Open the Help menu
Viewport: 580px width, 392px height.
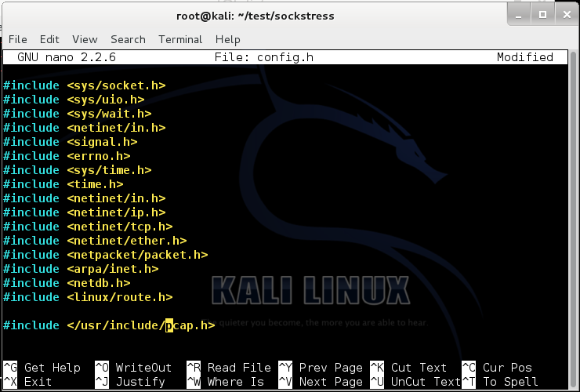tap(228, 39)
